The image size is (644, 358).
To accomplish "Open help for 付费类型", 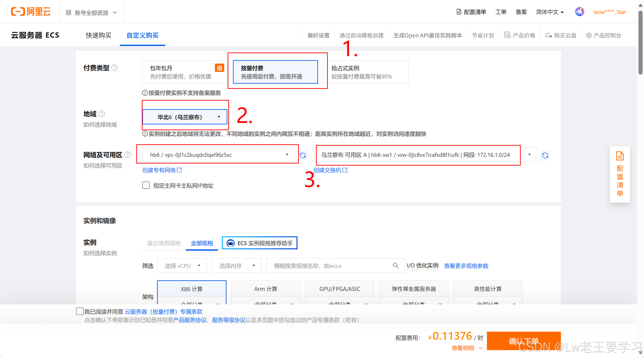I will coord(115,68).
